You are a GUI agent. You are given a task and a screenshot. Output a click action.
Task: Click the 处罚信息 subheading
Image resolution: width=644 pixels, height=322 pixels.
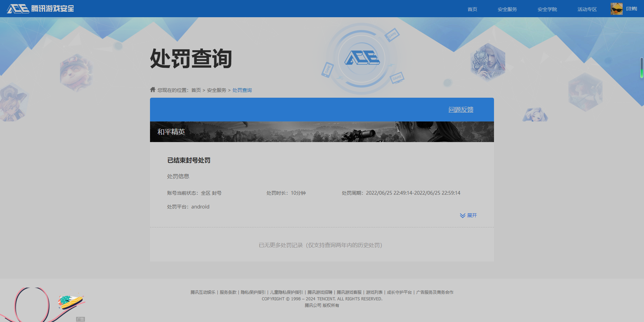point(178,176)
